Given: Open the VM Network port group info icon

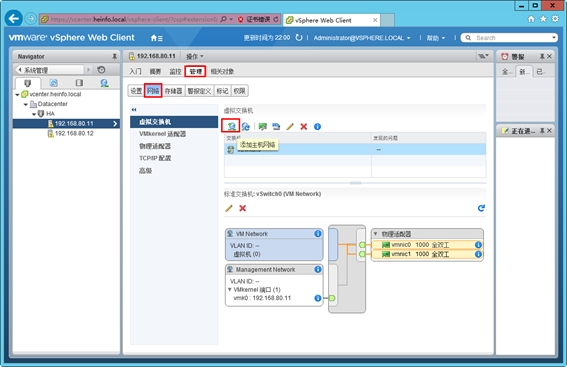Looking at the screenshot, I should (318, 234).
